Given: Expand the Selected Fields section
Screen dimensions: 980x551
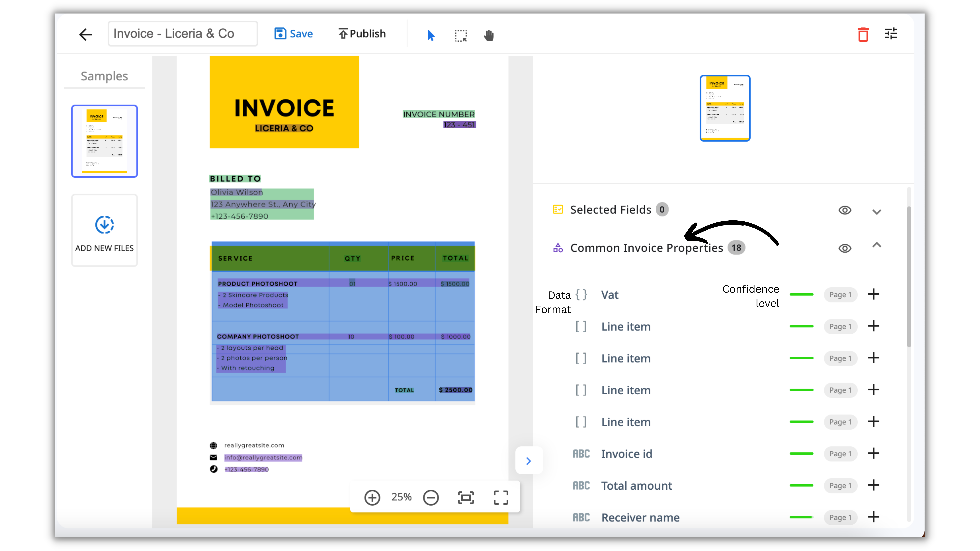Looking at the screenshot, I should (x=877, y=212).
